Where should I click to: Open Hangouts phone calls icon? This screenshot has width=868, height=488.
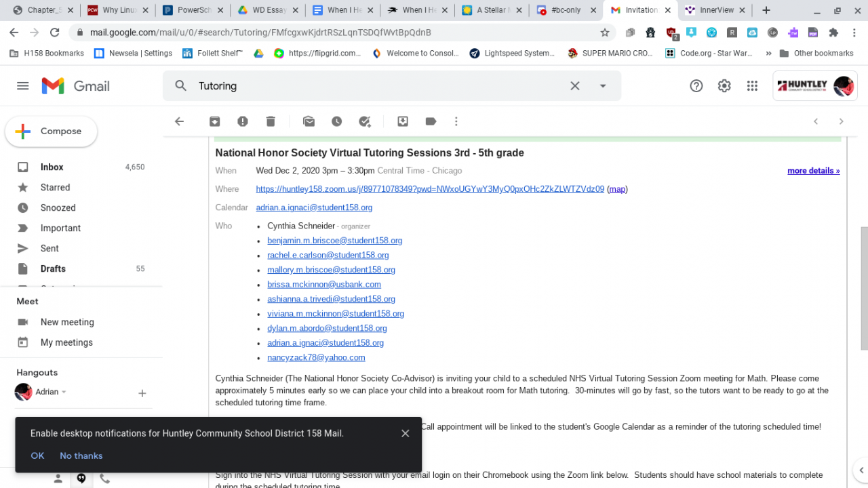pyautogui.click(x=104, y=479)
